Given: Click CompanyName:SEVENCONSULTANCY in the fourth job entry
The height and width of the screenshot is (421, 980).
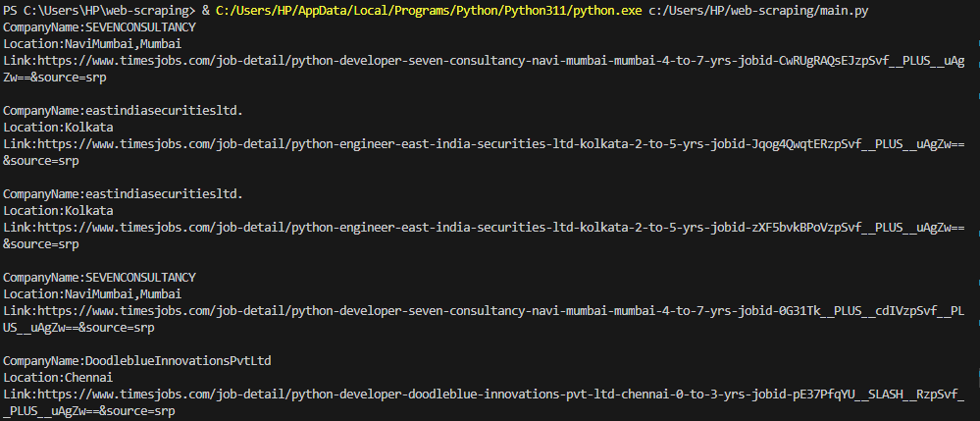Looking at the screenshot, I should (99, 277).
